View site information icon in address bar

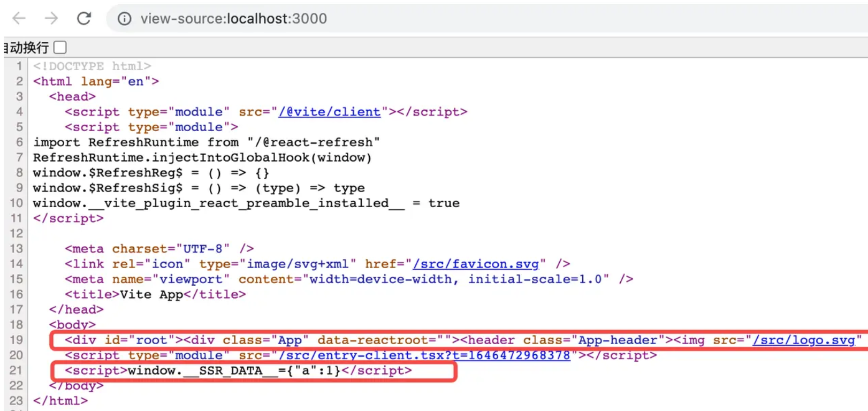coord(124,19)
